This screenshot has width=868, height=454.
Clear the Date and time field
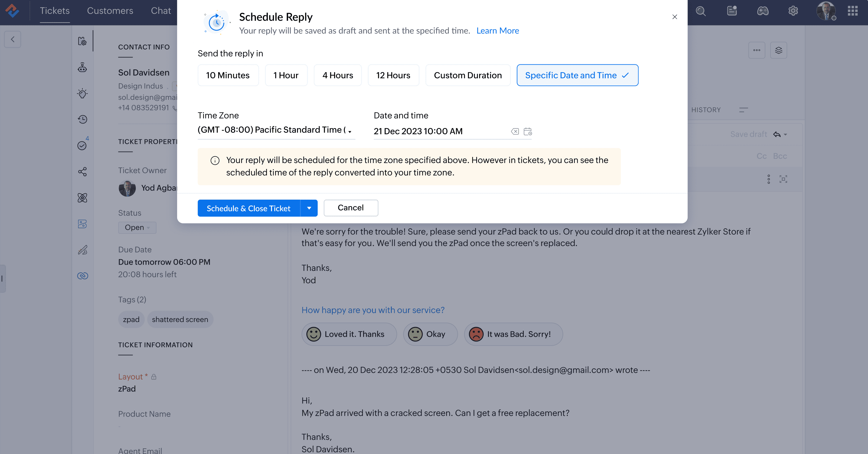point(515,131)
